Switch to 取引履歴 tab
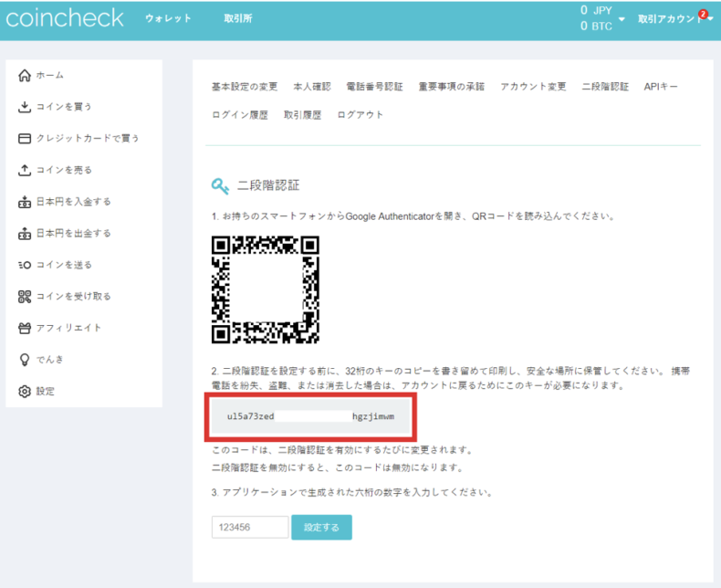 pos(303,115)
